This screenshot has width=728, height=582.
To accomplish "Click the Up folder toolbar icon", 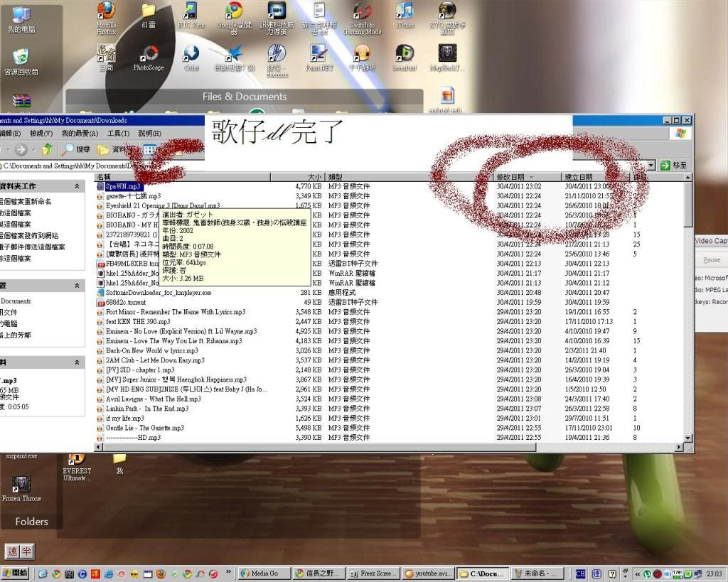I will [x=47, y=149].
